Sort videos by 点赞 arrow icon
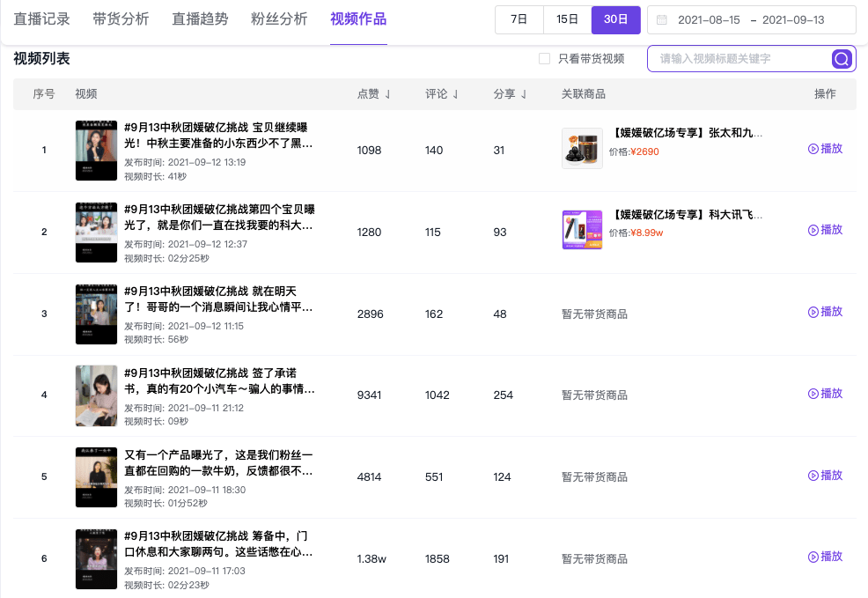Viewport: 868px width, 598px height. [x=387, y=94]
